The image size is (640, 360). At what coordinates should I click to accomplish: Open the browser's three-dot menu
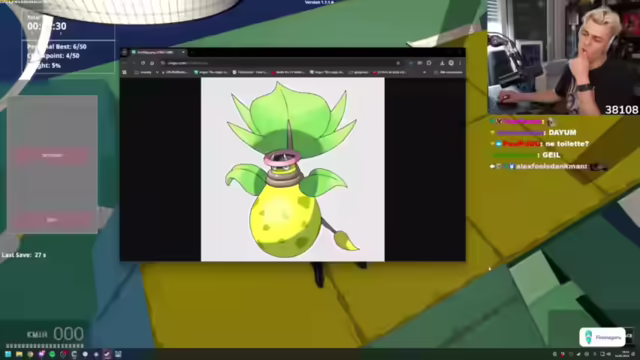460,63
